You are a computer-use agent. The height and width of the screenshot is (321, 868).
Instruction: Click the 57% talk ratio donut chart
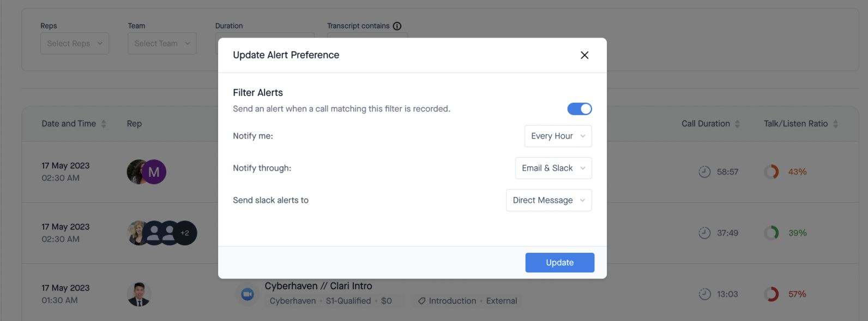(x=771, y=294)
